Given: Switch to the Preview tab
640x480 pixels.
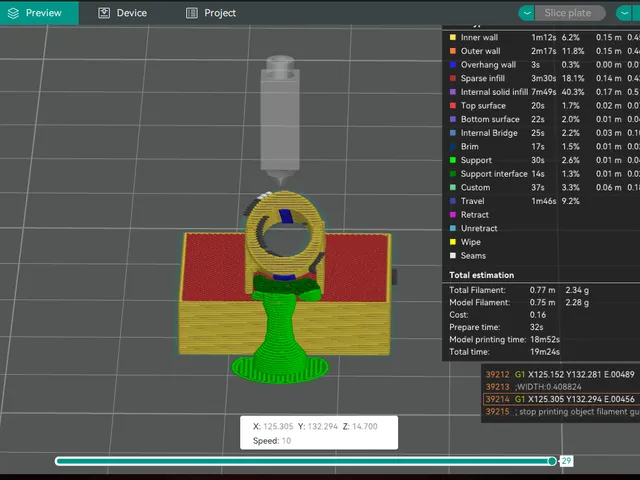Looking at the screenshot, I should click(x=39, y=13).
